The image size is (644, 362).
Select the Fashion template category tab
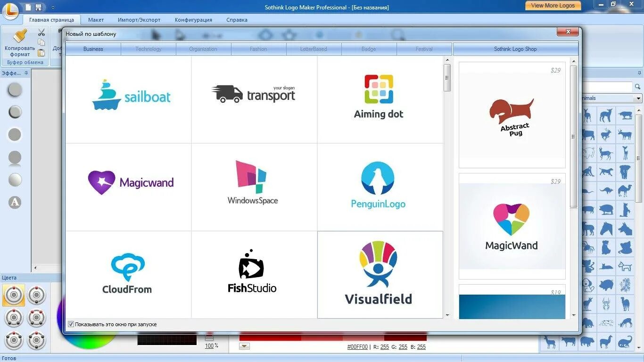pos(258,49)
